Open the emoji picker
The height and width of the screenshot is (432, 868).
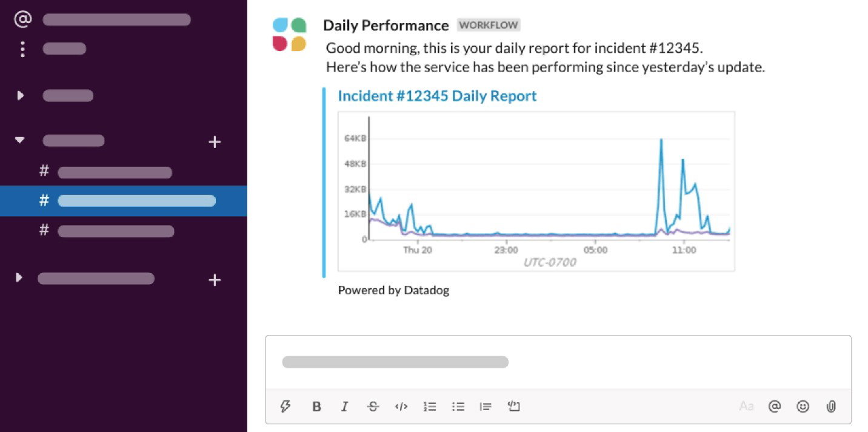point(803,407)
